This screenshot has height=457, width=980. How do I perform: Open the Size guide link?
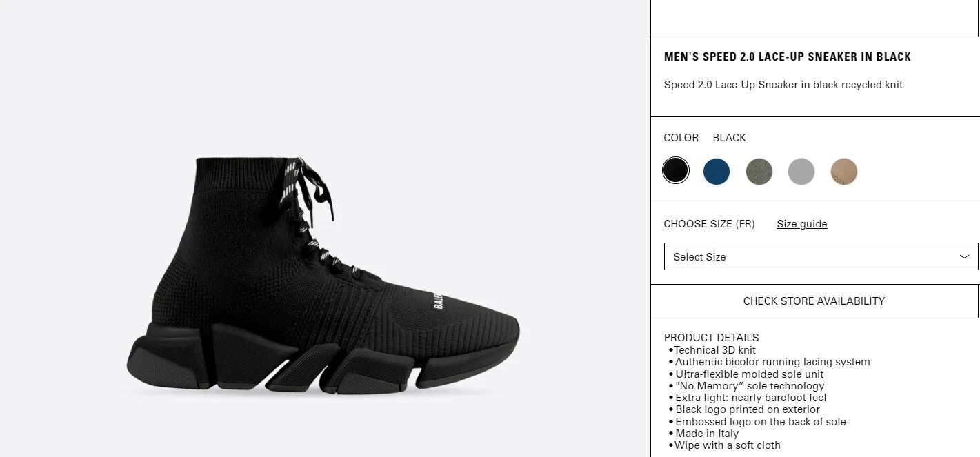(802, 224)
